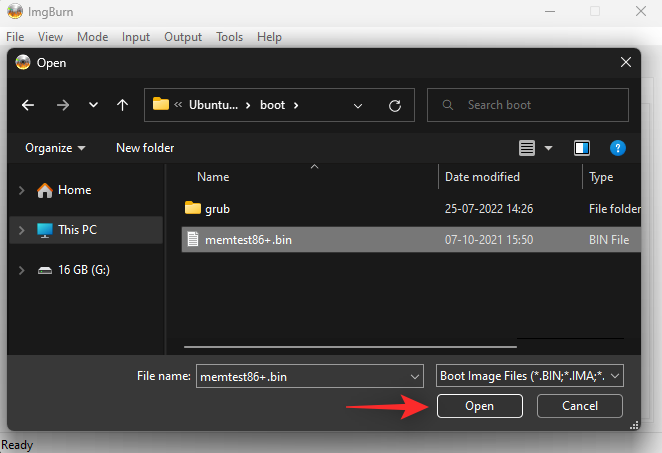662x453 pixels.
Task: Click the 25-07-2022 14:26 date cell
Action: 489,209
